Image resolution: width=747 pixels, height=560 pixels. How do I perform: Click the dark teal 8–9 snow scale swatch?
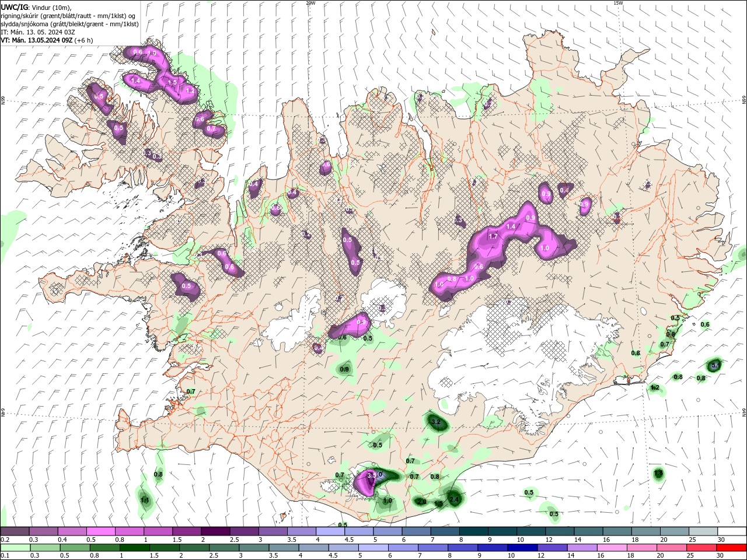click(473, 531)
